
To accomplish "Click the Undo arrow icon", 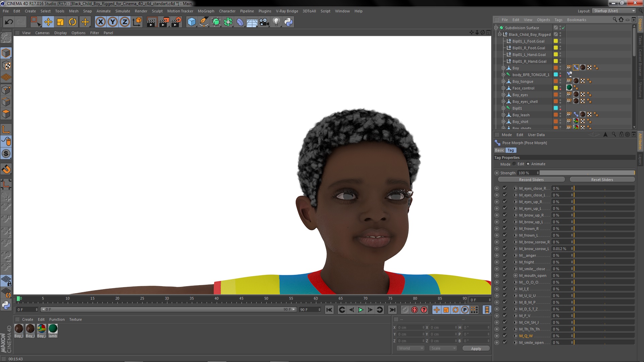I will (9, 22).
